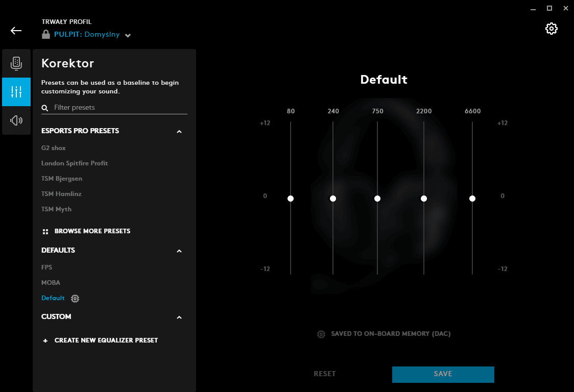Open the microphone settings sidebar tab
This screenshot has height=392, width=574.
pos(16,63)
